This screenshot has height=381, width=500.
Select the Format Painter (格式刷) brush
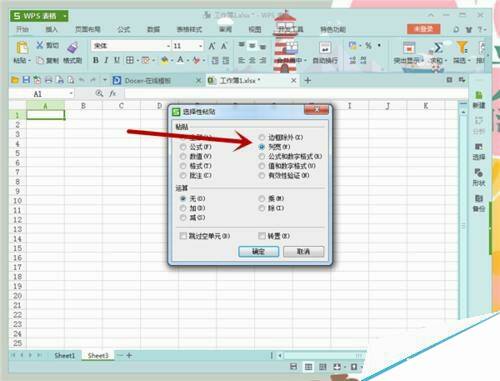(73, 47)
